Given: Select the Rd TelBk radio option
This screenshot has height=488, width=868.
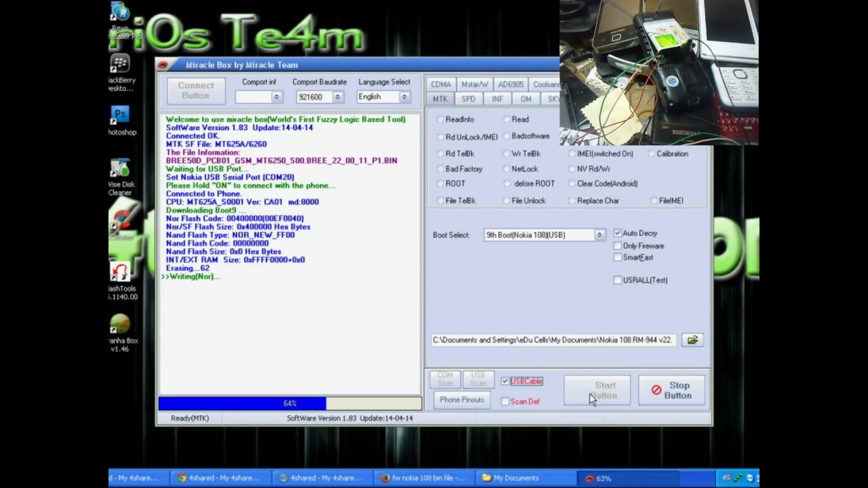Looking at the screenshot, I should pyautogui.click(x=456, y=154).
